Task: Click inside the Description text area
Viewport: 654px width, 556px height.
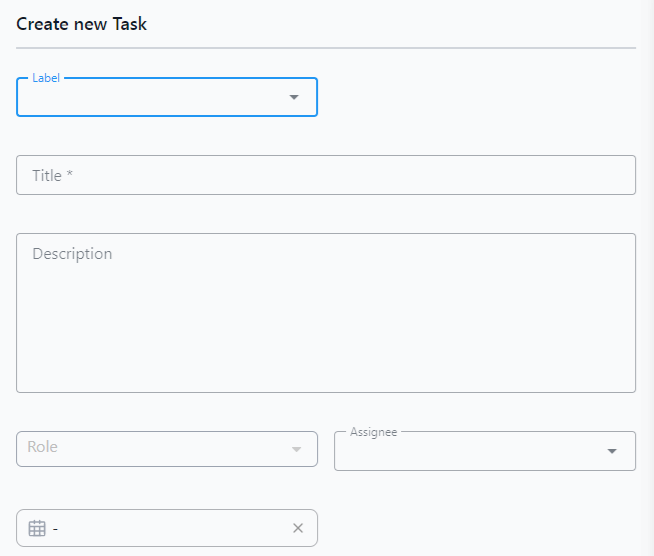Action: (326, 313)
